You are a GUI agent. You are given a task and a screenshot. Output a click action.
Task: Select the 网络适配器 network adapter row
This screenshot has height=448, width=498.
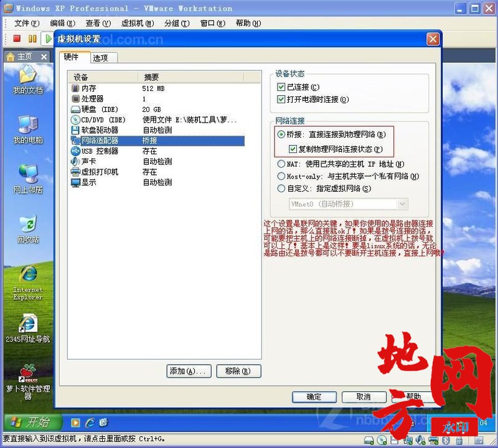click(157, 141)
